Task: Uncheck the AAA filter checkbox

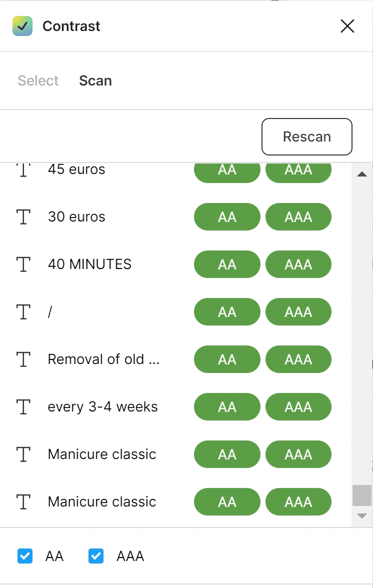Action: [96, 556]
